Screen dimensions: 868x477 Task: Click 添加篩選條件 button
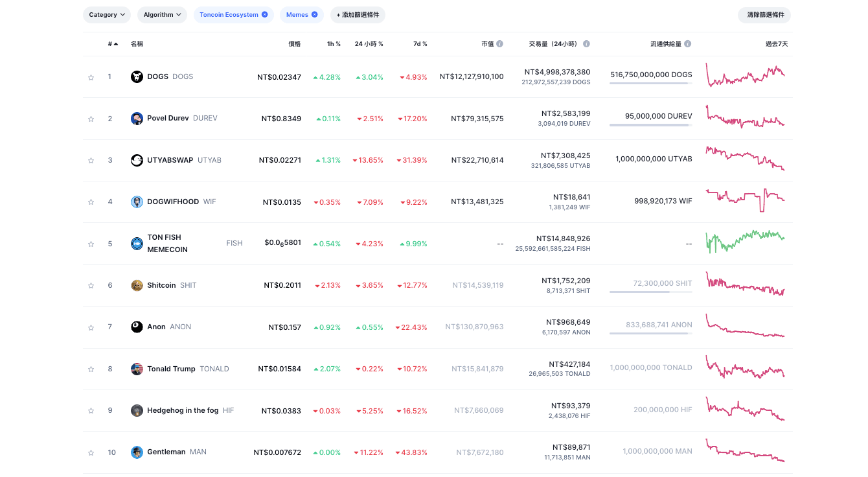click(x=358, y=15)
